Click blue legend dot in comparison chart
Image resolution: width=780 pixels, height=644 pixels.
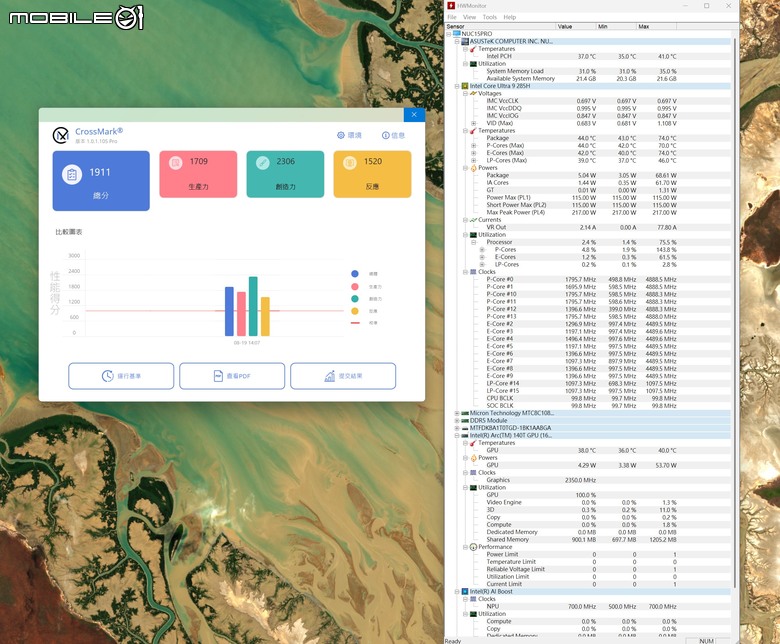(x=355, y=274)
